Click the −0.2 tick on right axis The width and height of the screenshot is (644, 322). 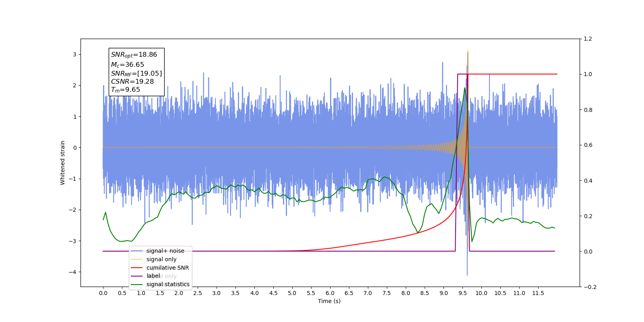[590, 287]
